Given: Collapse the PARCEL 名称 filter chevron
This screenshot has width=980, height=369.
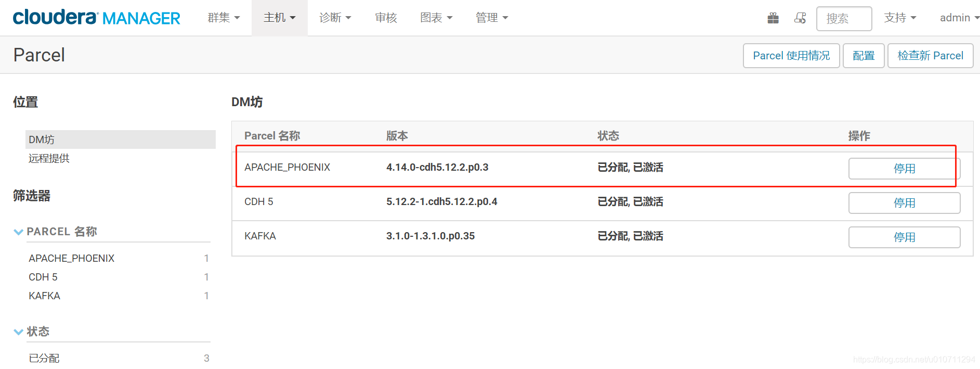Looking at the screenshot, I should (18, 232).
